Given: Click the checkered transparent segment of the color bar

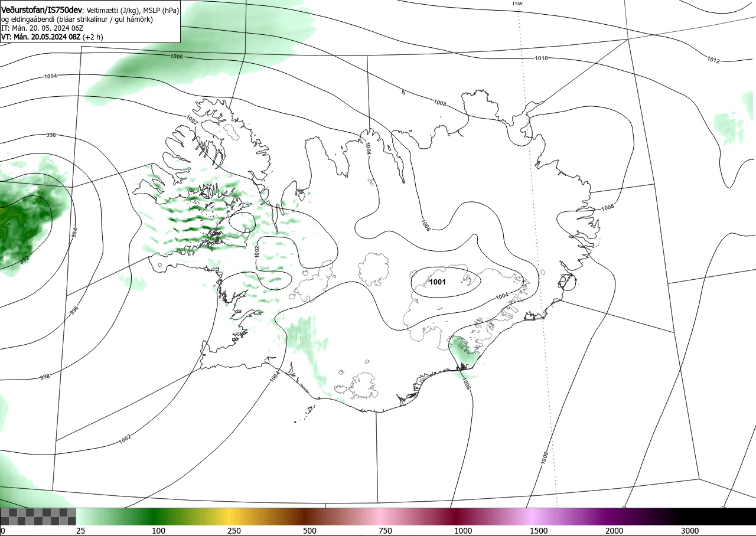Looking at the screenshot, I should [38, 517].
